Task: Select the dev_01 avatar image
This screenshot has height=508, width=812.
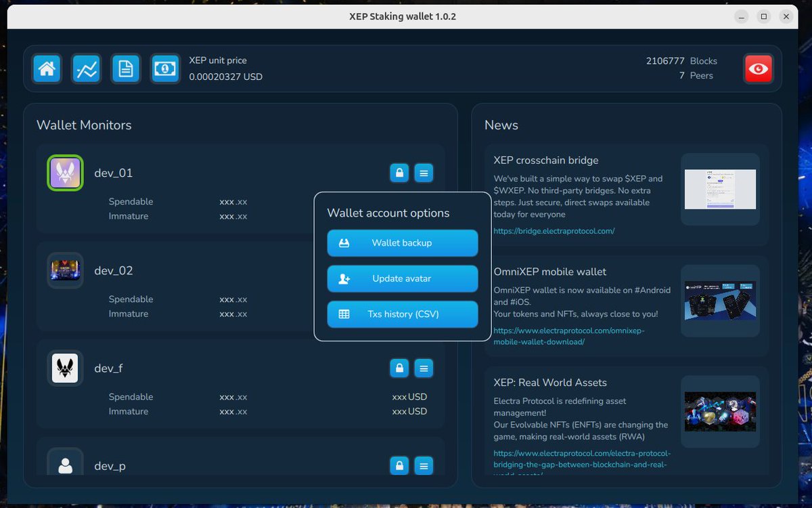Action: 65,173
